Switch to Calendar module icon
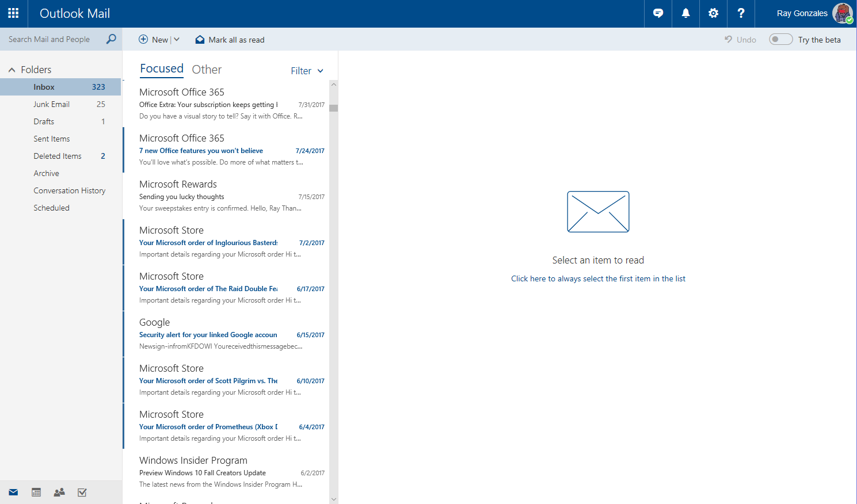Screen dimensions: 857x504 [36, 492]
